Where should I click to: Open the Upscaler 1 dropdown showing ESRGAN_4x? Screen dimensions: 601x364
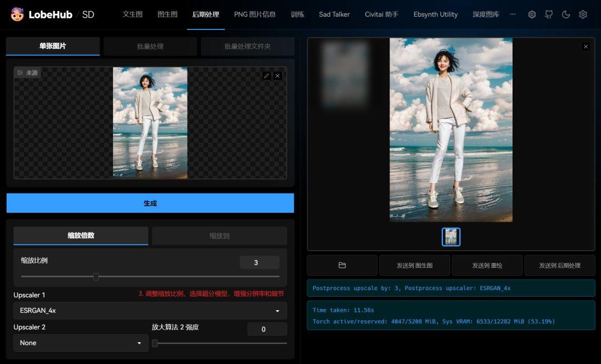tap(150, 311)
